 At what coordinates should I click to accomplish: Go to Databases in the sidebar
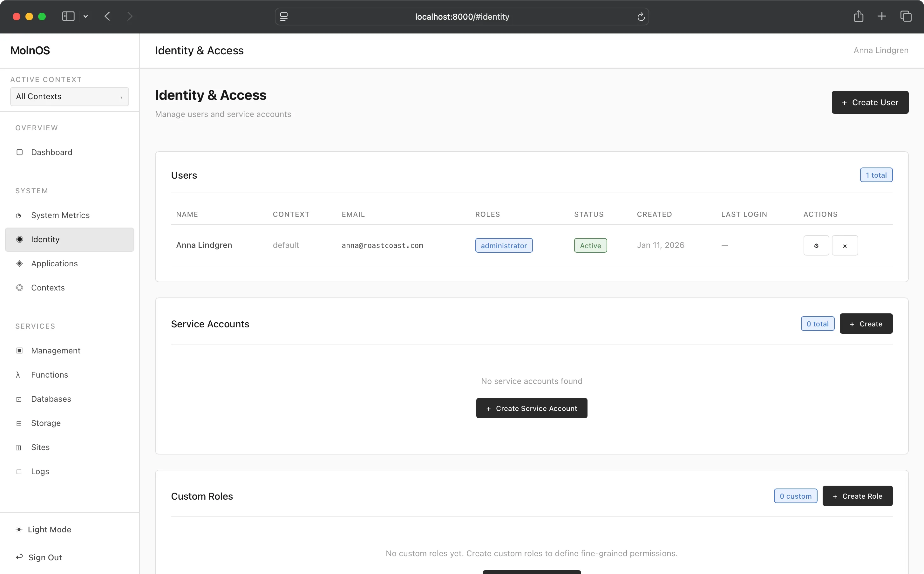click(x=51, y=399)
